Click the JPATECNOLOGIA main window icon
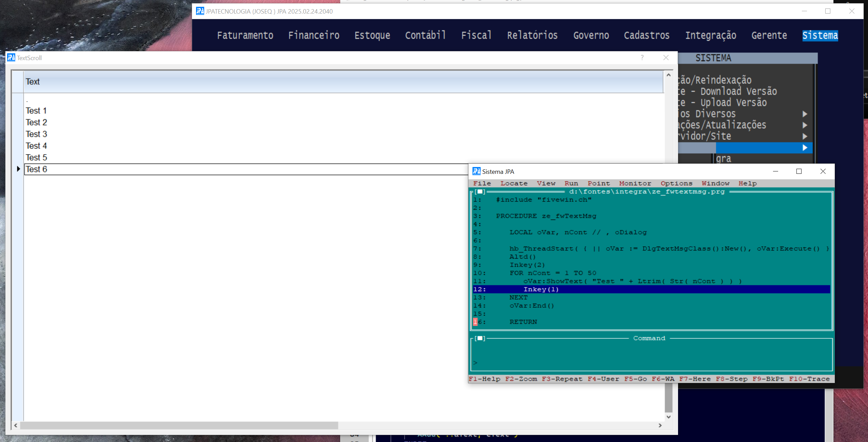 [200, 11]
